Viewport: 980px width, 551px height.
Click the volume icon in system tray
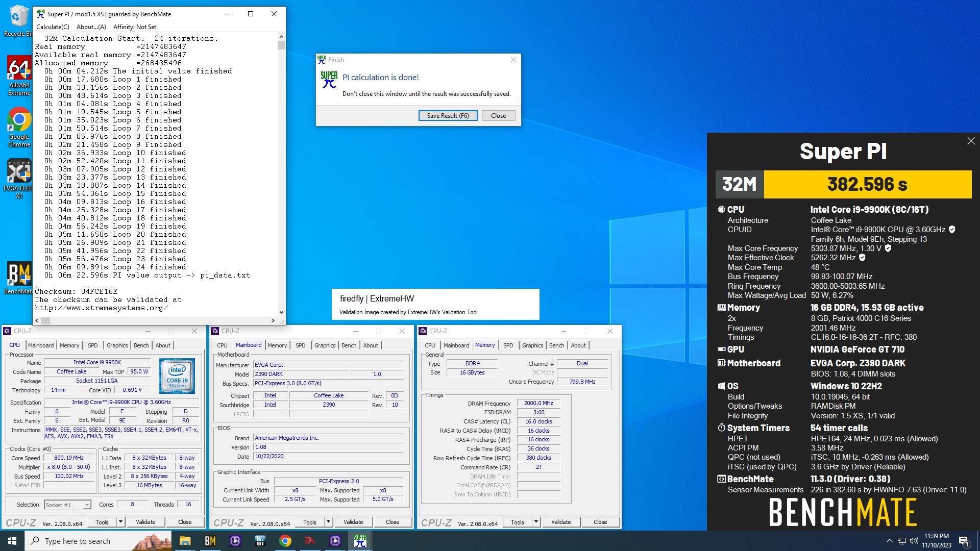click(x=914, y=541)
